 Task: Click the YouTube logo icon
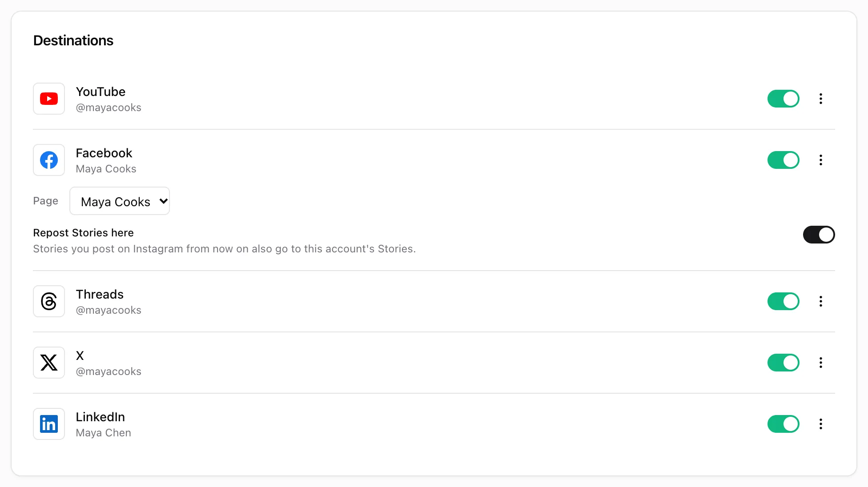coord(49,99)
